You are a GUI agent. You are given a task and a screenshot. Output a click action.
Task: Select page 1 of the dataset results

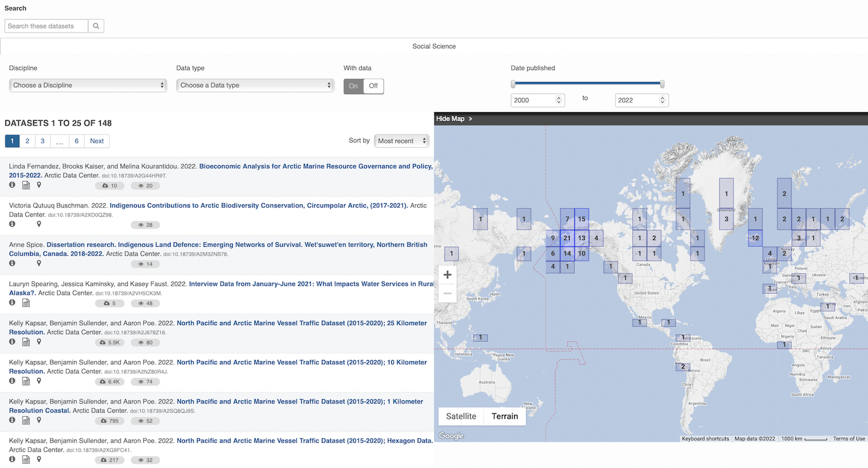point(12,141)
